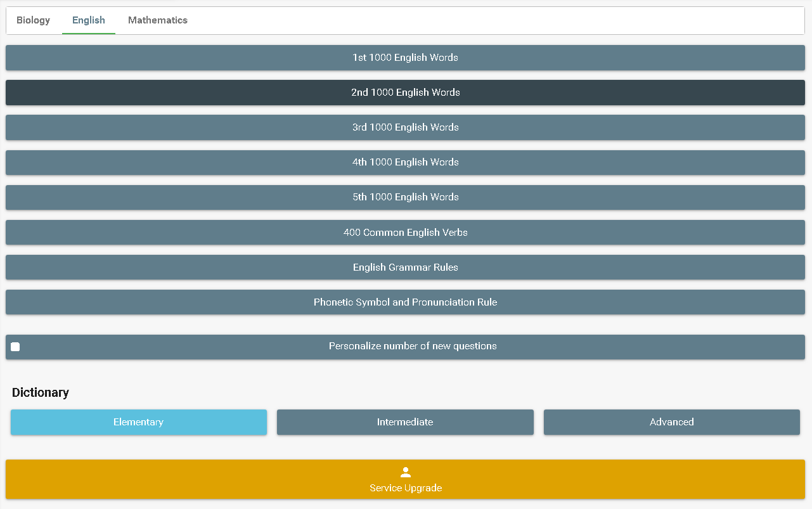Switch dictionary to Intermediate

(x=405, y=422)
